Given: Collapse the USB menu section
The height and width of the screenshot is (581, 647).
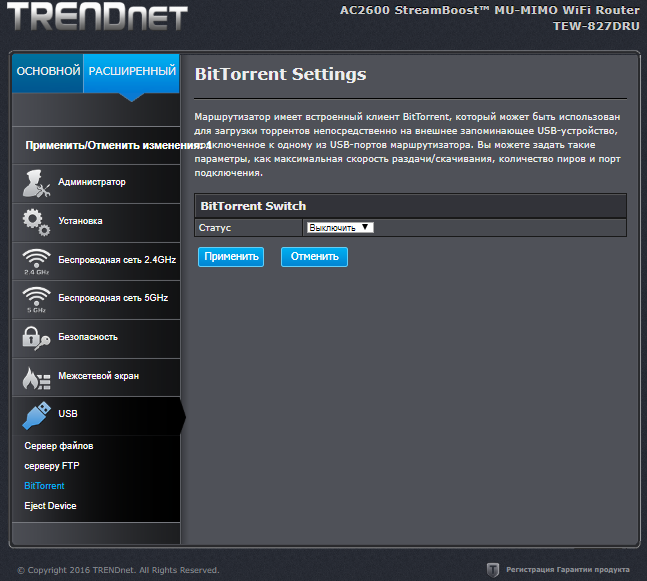Looking at the screenshot, I should pyautogui.click(x=96, y=416).
